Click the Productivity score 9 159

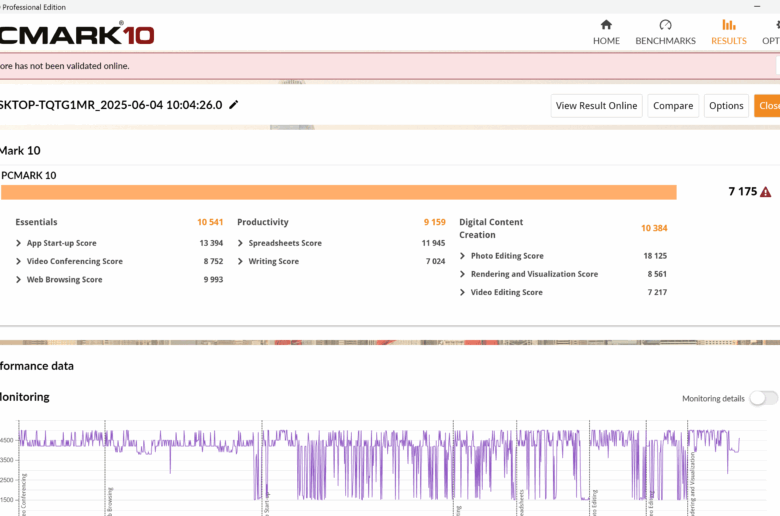pyautogui.click(x=434, y=222)
